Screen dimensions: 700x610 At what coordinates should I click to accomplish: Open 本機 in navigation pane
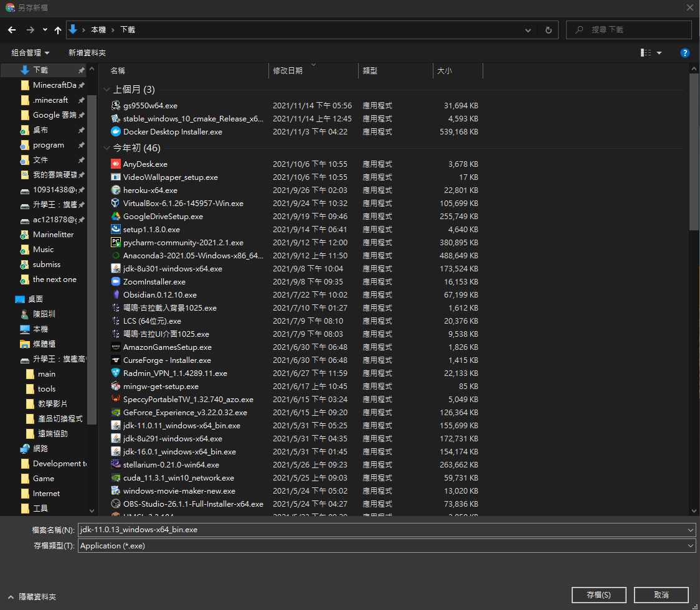(40, 329)
